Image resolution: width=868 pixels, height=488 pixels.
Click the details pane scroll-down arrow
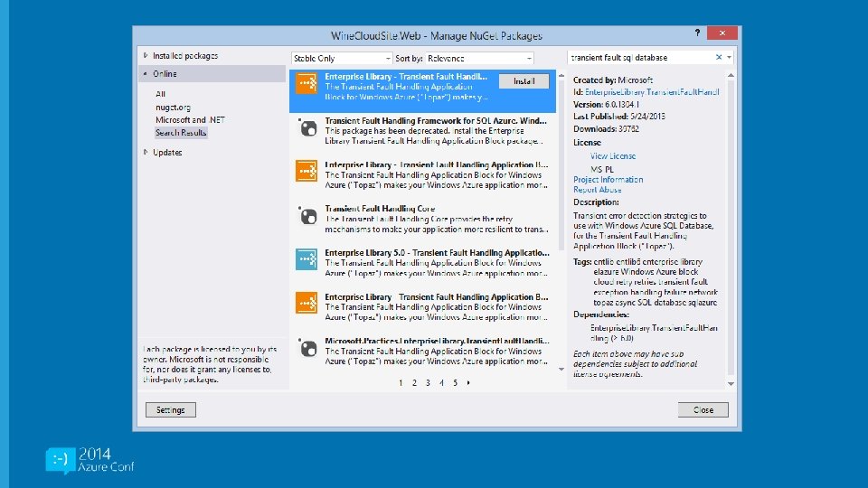tap(731, 383)
